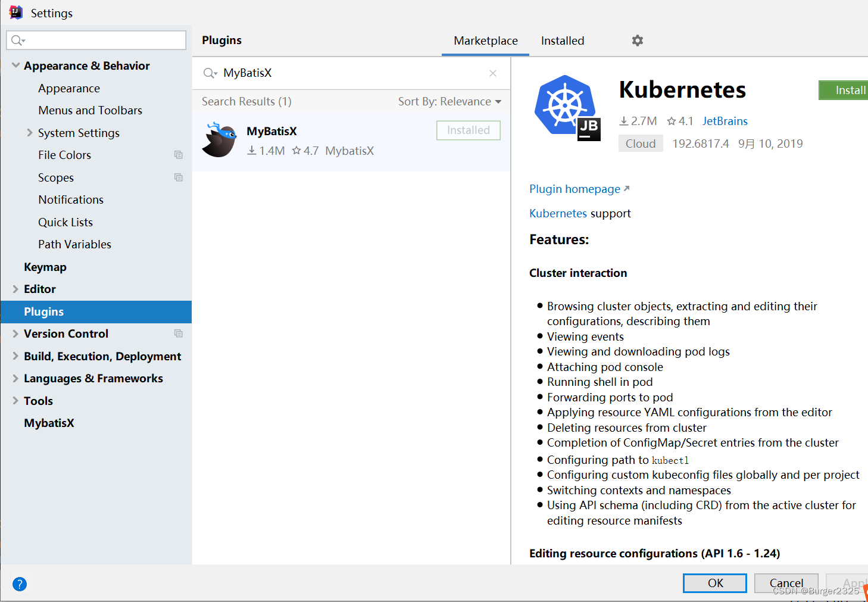Click the Kubernetes plugin title
This screenshot has width=868, height=602.
coord(682,89)
